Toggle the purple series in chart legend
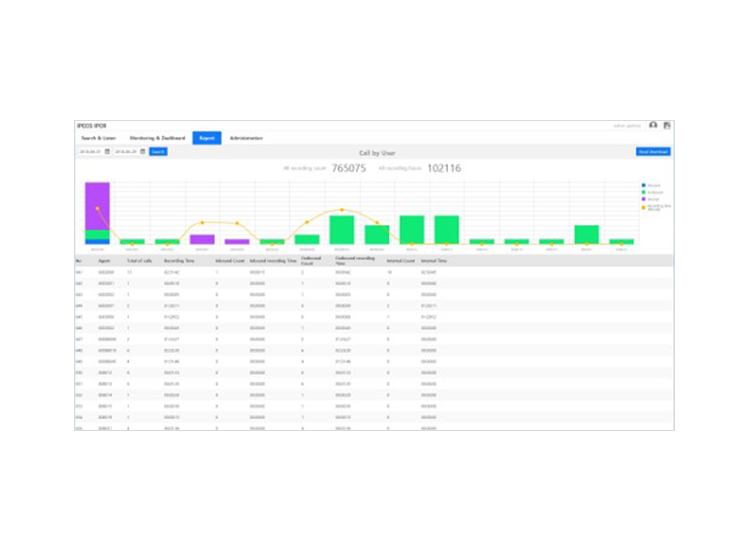This screenshot has width=750, height=550. pyautogui.click(x=642, y=198)
